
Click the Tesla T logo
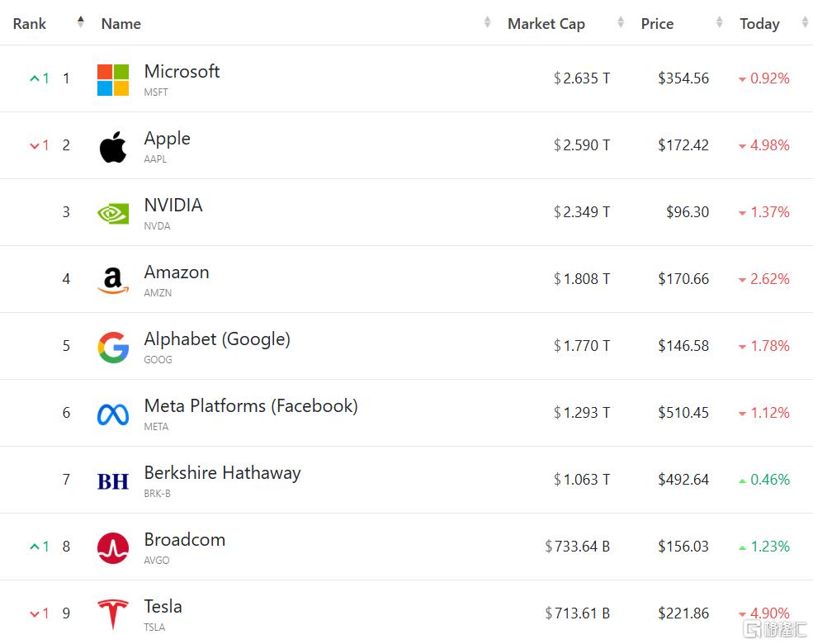coord(113,614)
